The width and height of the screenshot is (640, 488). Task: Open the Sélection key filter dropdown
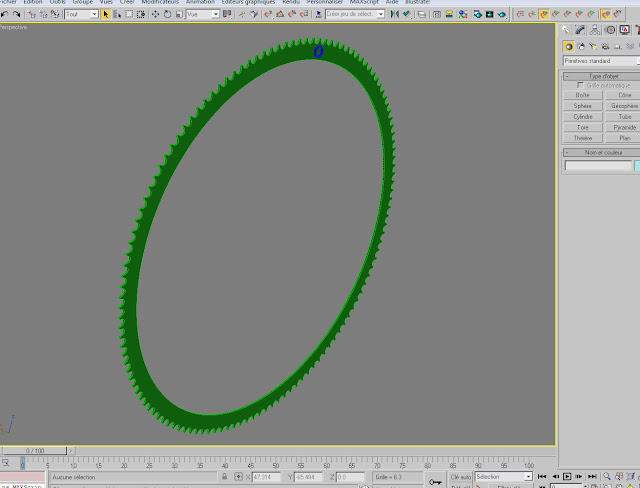(504, 477)
